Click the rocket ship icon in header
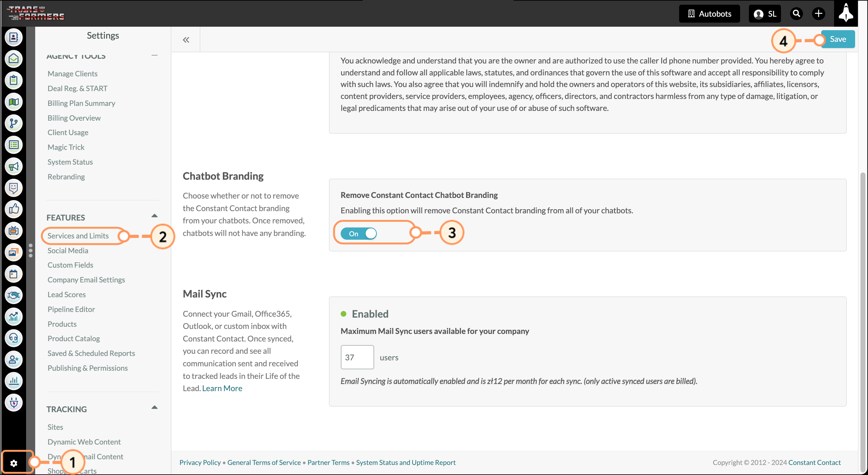The height and width of the screenshot is (475, 868). 846,14
